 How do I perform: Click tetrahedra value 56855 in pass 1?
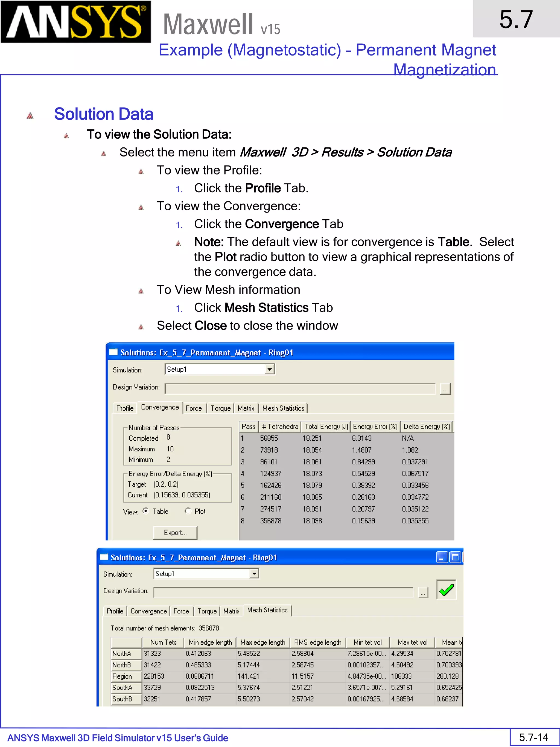(269, 438)
